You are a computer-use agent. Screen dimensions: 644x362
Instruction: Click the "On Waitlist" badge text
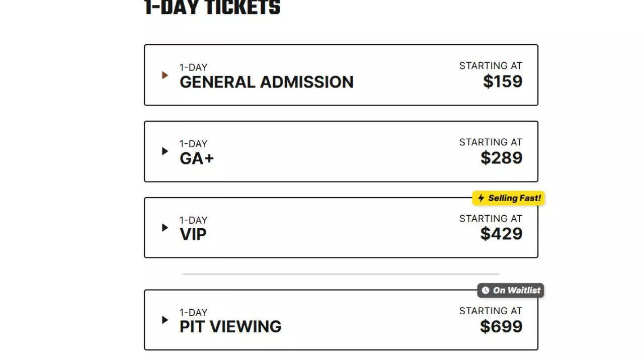(517, 290)
